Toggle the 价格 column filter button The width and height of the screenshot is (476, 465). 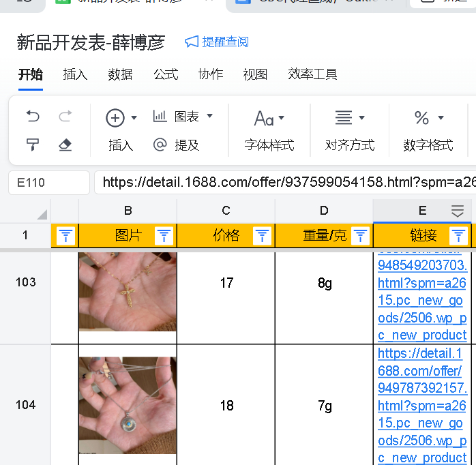tap(262, 236)
